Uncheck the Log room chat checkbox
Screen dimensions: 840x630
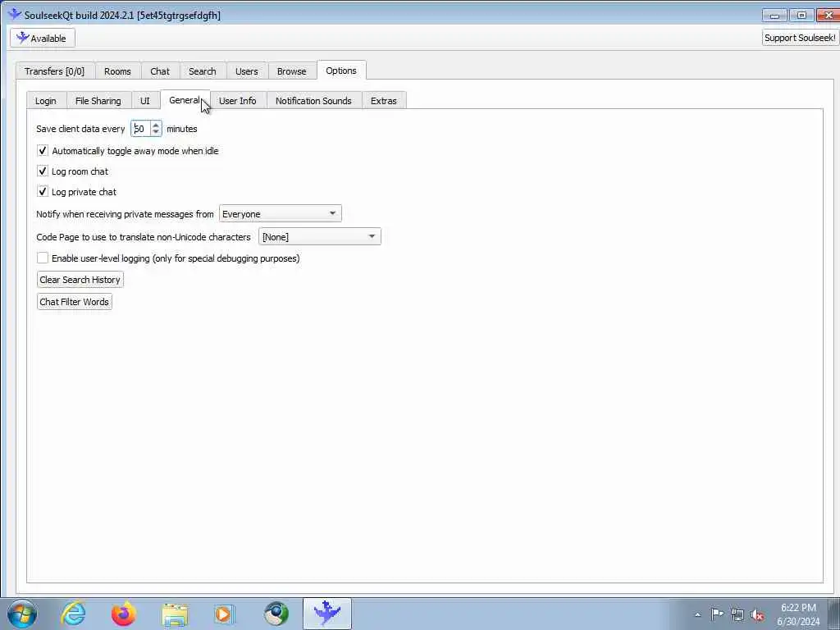point(43,171)
